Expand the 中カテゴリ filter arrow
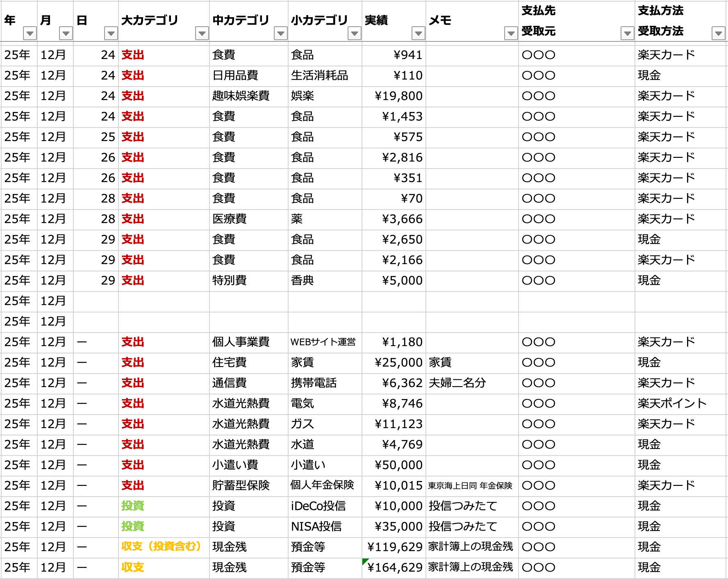728x579 pixels. click(280, 33)
